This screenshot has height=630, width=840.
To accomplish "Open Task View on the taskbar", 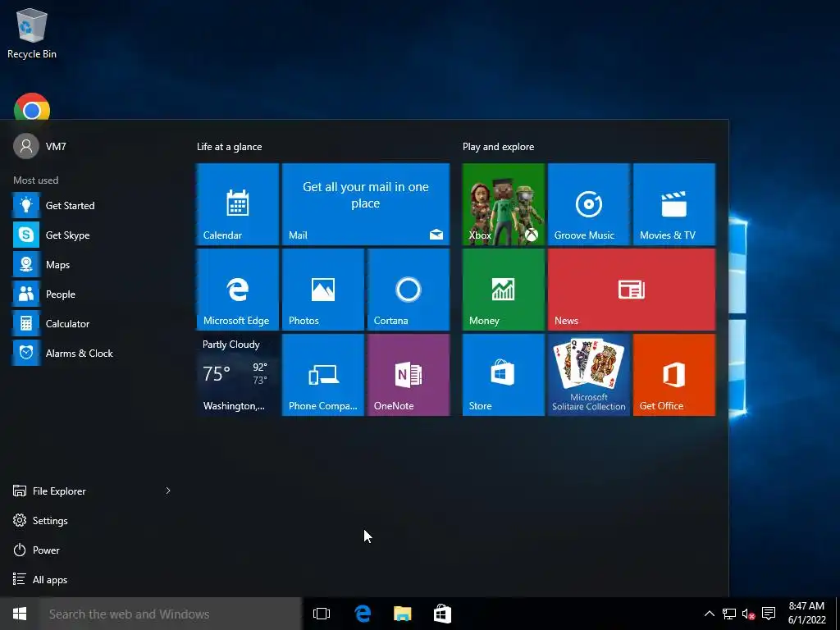I will [x=322, y=614].
